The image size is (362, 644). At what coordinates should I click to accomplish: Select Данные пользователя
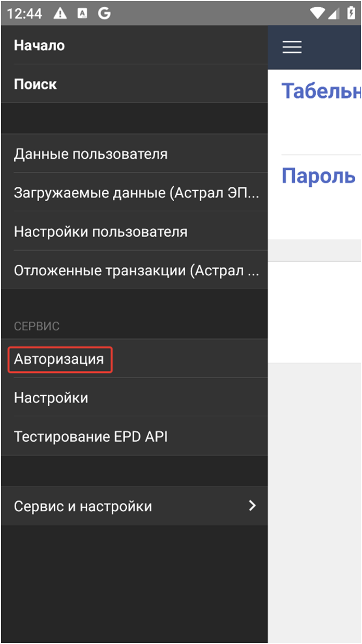coord(134,154)
